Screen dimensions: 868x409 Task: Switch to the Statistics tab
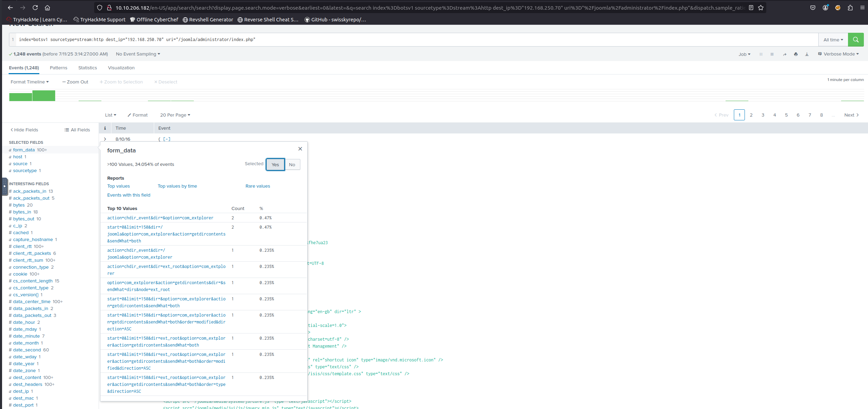(x=88, y=68)
